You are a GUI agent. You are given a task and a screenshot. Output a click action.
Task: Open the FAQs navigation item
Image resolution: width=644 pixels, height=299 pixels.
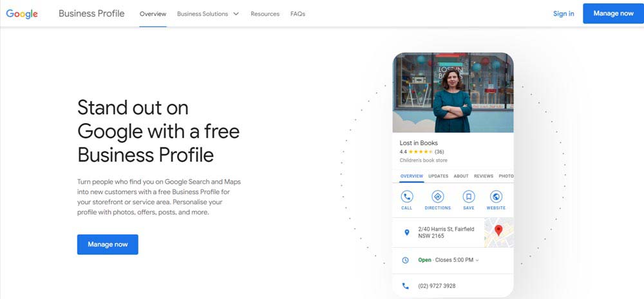tap(298, 14)
